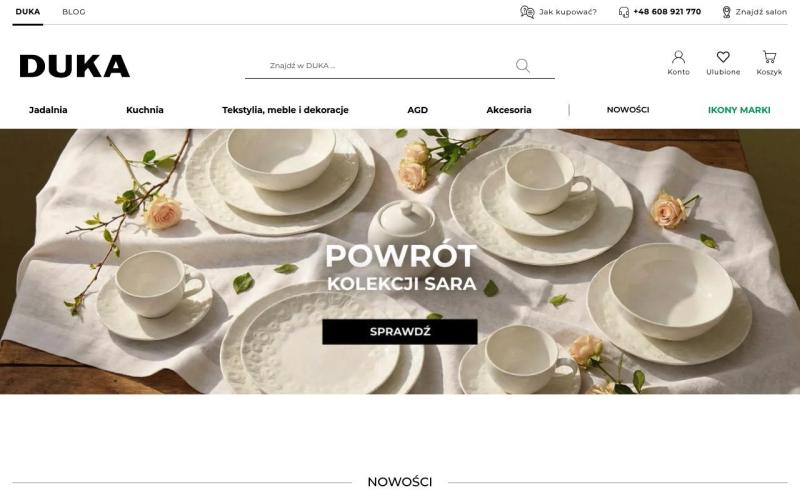Click the Znajdź salon location pin icon
Screen dimensions: 800x500
(727, 12)
